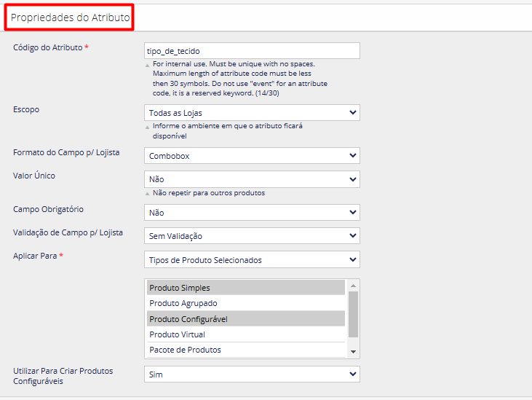Expand Formato do Campo p/ Lojista combobox
532x400 pixels.
[252, 156]
